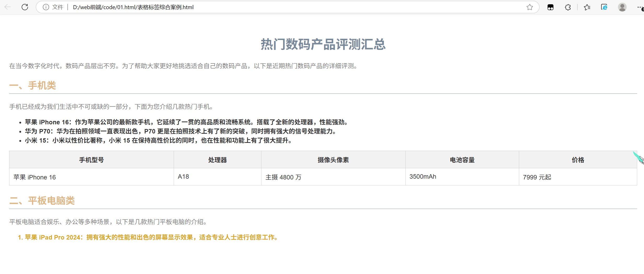Reload the page with refresh icon
Viewport: 644px width, 274px height.
pyautogui.click(x=25, y=7)
